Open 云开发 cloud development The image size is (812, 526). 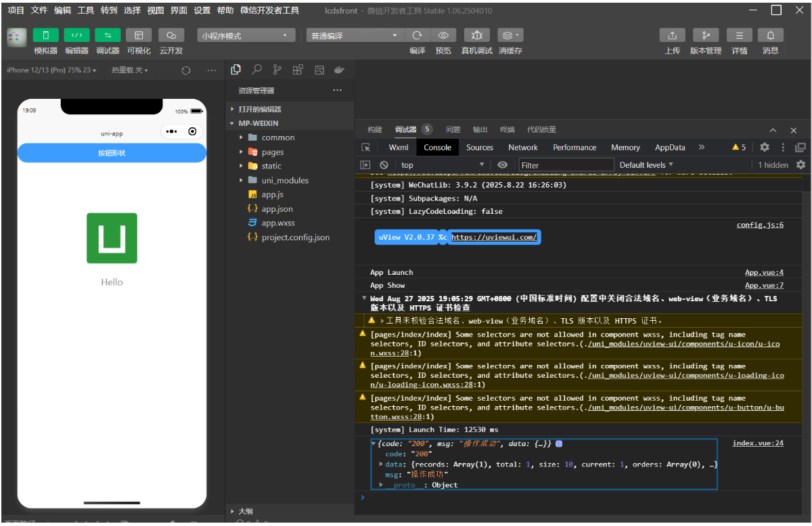click(171, 35)
